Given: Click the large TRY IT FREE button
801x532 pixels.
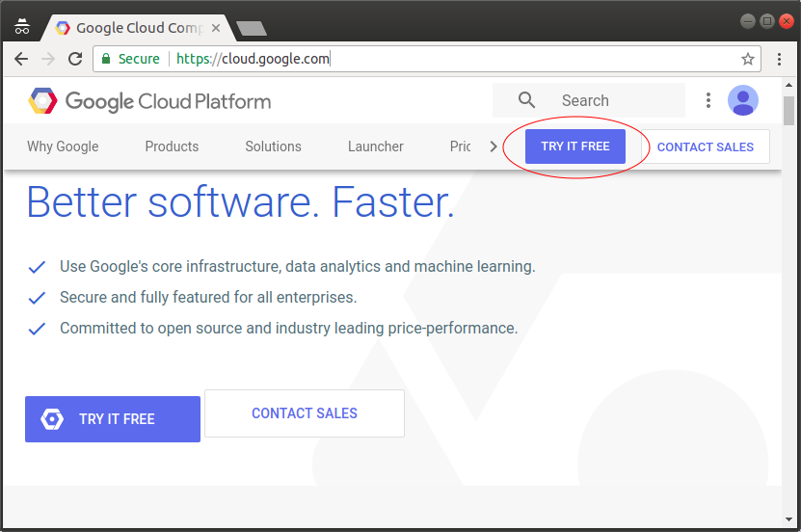Looking at the screenshot, I should pyautogui.click(x=113, y=419).
